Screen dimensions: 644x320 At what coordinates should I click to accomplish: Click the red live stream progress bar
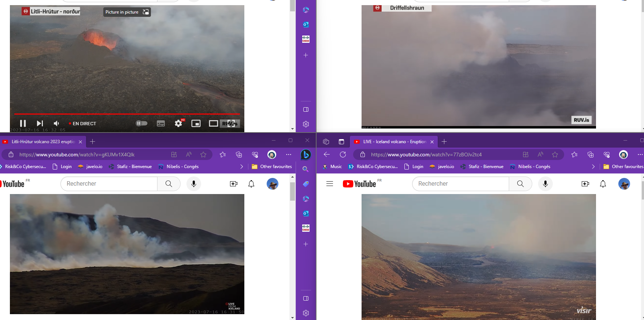127,114
